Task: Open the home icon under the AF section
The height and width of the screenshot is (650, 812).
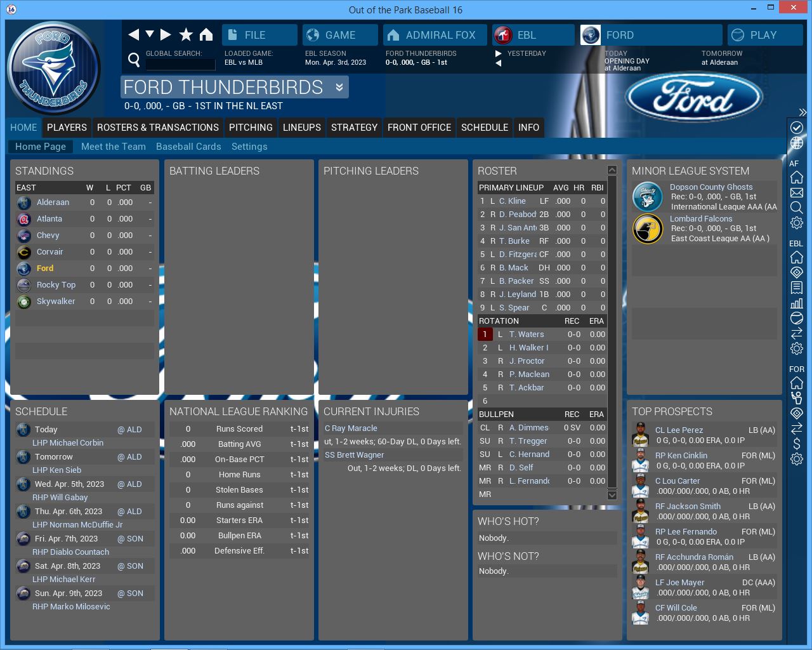Action: click(x=797, y=177)
